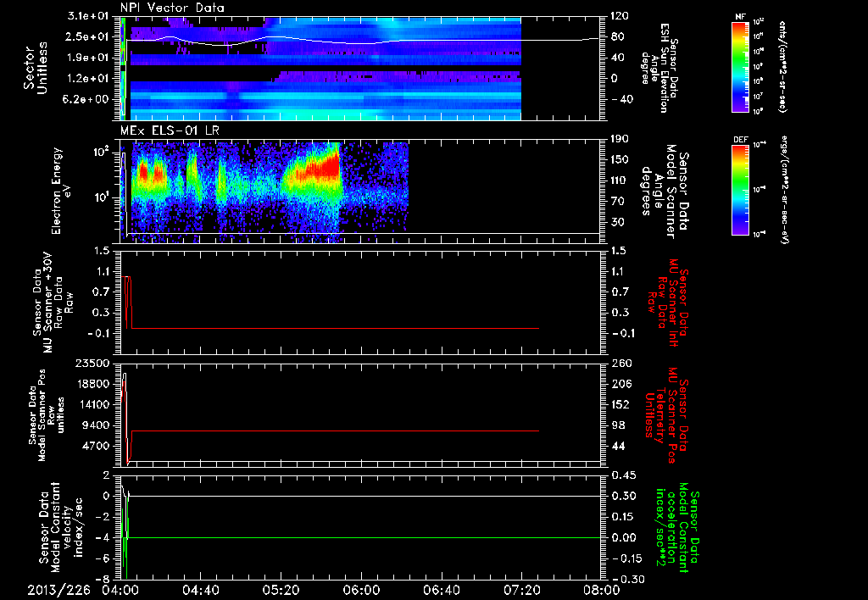
Task: Click the "07:20" time axis label
Action: [521, 590]
